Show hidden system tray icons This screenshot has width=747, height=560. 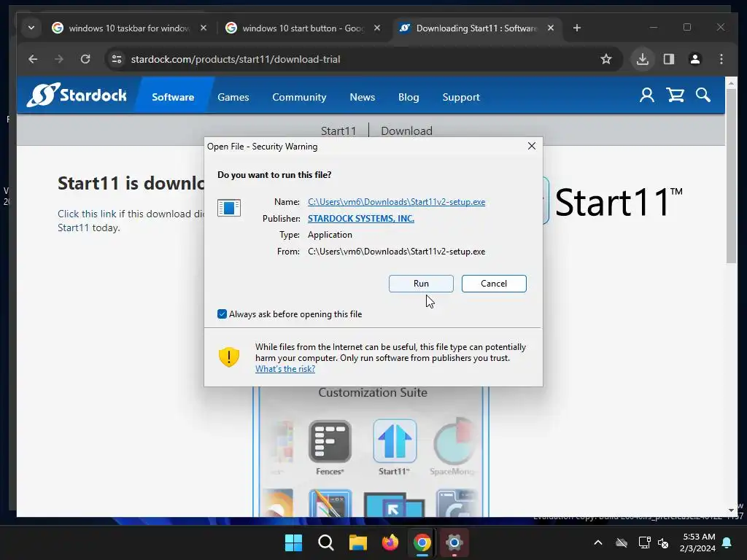pos(598,542)
